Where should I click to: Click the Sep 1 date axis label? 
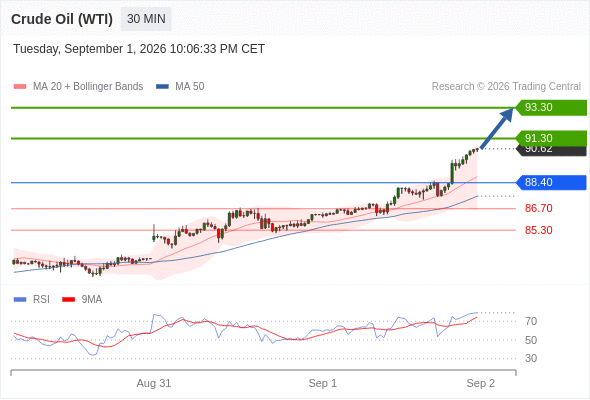pos(322,383)
